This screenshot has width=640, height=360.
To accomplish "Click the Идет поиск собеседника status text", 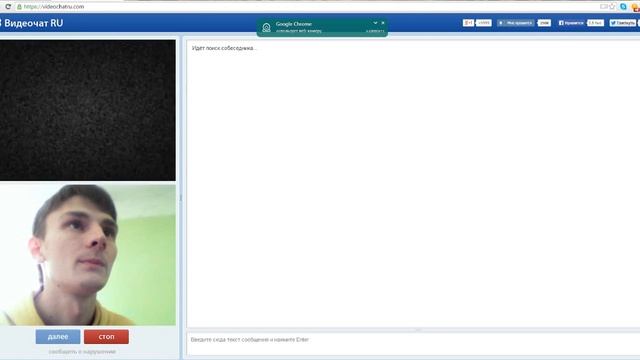I will [x=224, y=48].
